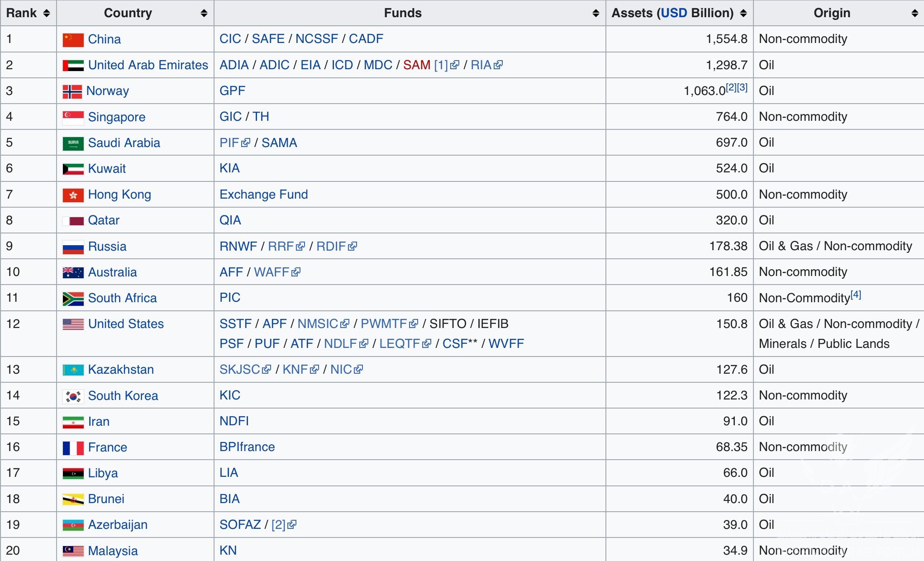924x561 pixels.
Task: Open the NMSIC external link
Action: pos(323,324)
